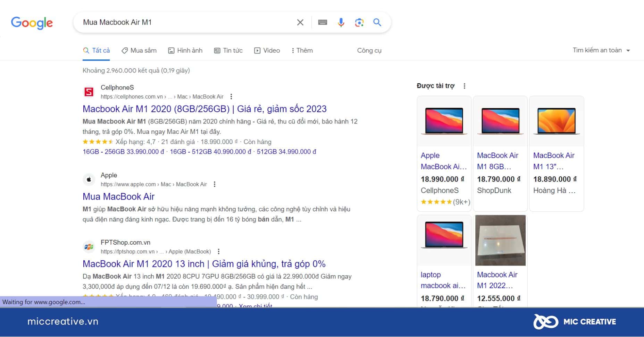
Task: Click the CellphoneS star rating (9k+)
Action: coord(445,202)
